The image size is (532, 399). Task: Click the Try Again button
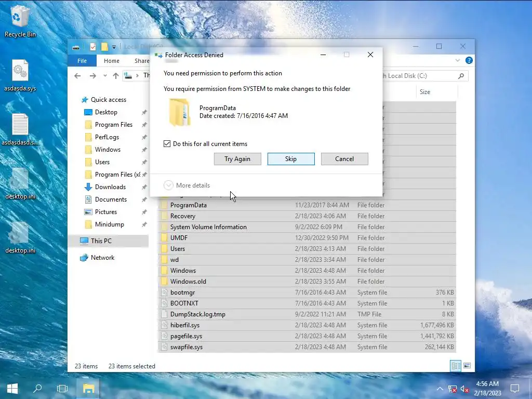(x=237, y=159)
